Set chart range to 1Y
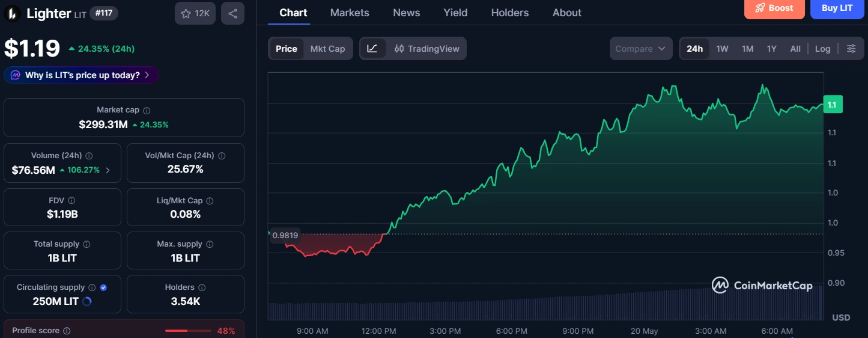 772,49
